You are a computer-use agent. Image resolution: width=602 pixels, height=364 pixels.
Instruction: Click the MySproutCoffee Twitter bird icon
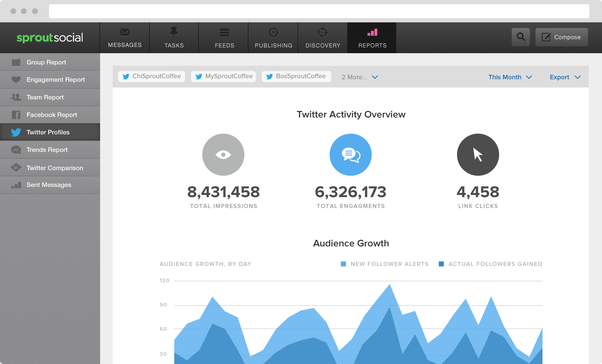(x=199, y=77)
